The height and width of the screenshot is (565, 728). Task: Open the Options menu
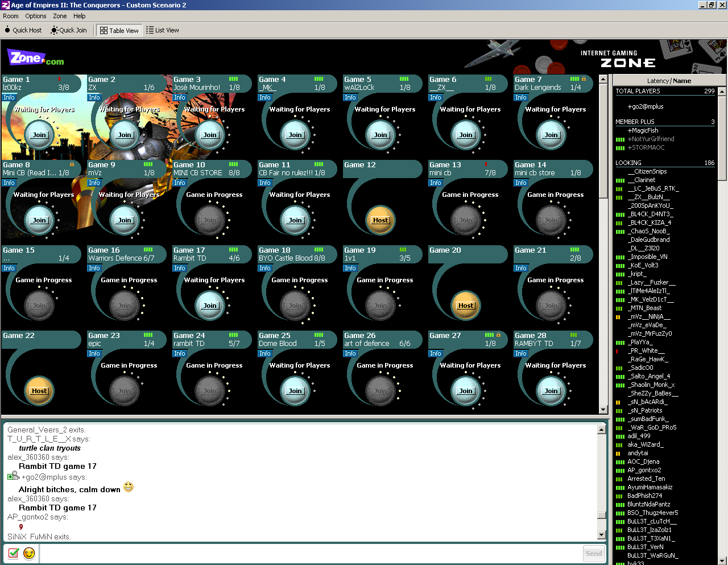pos(36,16)
